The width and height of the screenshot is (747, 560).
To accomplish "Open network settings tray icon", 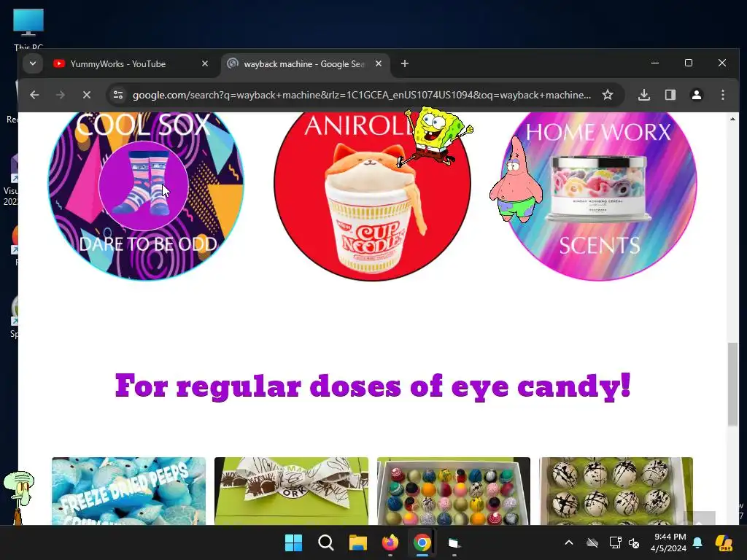I will [x=615, y=542].
